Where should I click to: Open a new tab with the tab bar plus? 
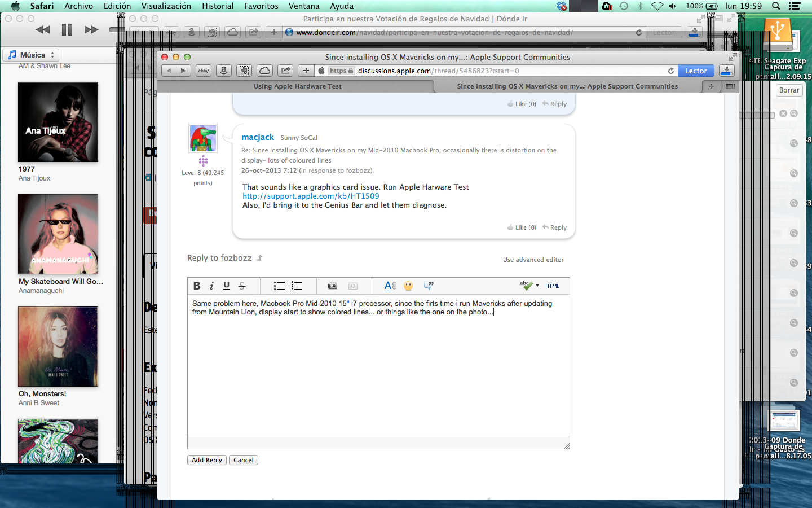pos(712,86)
